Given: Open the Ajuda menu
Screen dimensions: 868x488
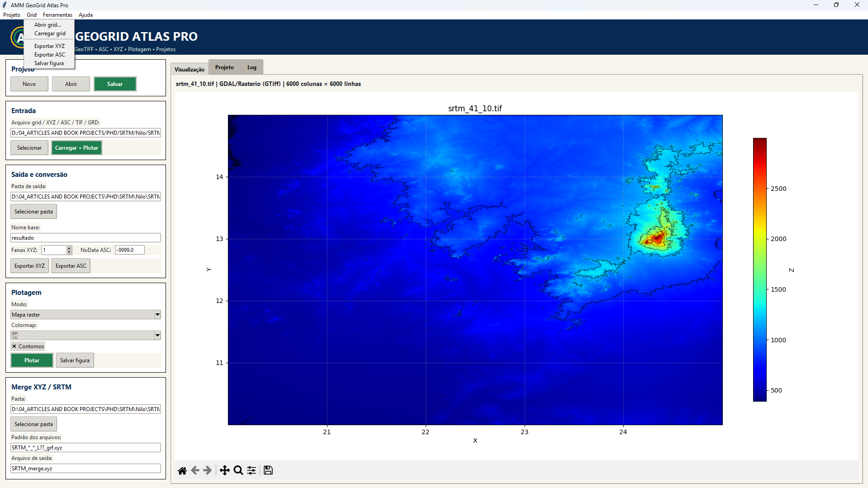Looking at the screenshot, I should point(85,15).
